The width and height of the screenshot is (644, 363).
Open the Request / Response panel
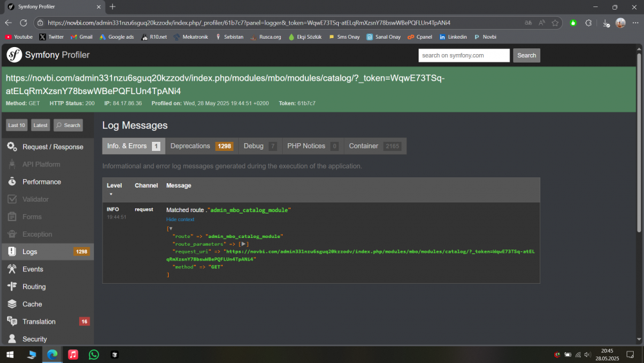click(x=48, y=147)
